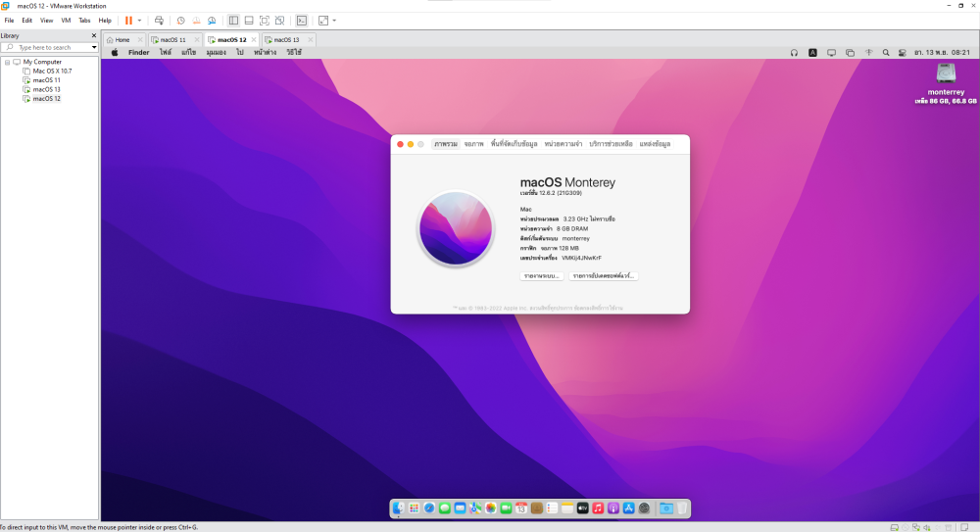Open the snapshot manager
The width and height of the screenshot is (980, 532).
click(212, 21)
